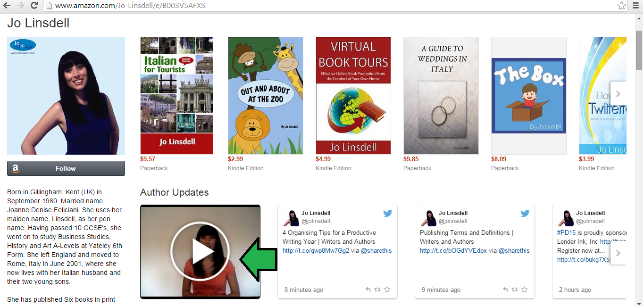The image size is (644, 306).
Task: Open the How to Twitter book cover
Action: click(x=602, y=96)
